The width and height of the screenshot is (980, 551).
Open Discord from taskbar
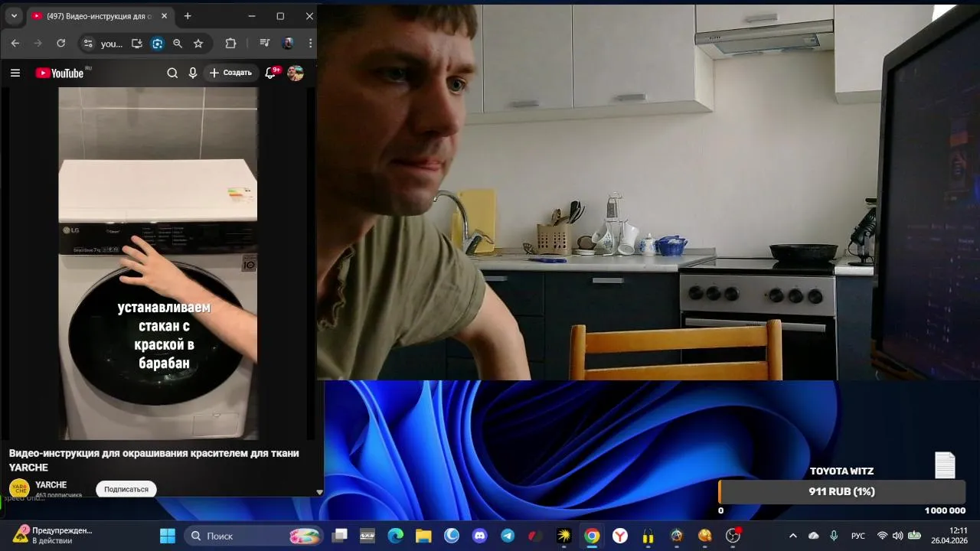tap(479, 536)
